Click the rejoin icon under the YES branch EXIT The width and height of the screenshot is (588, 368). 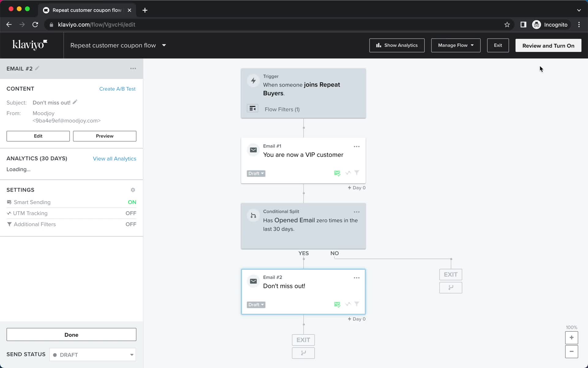[x=303, y=353]
